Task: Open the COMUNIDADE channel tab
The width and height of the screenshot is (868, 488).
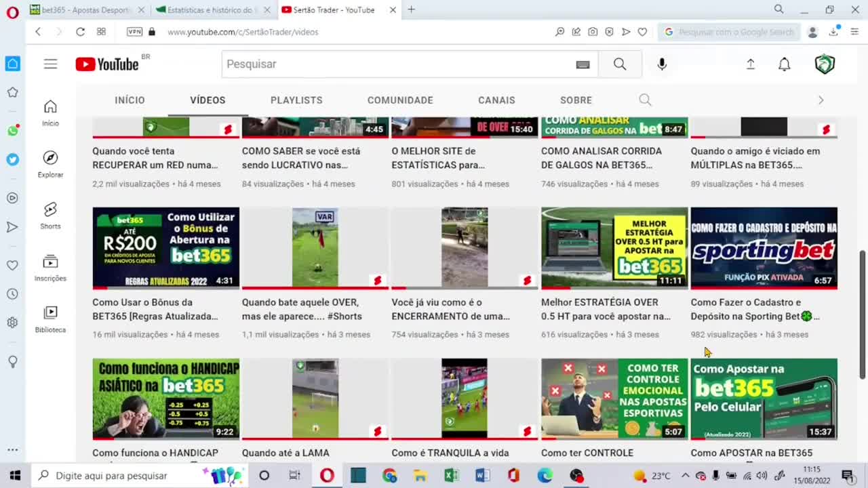Action: [400, 100]
